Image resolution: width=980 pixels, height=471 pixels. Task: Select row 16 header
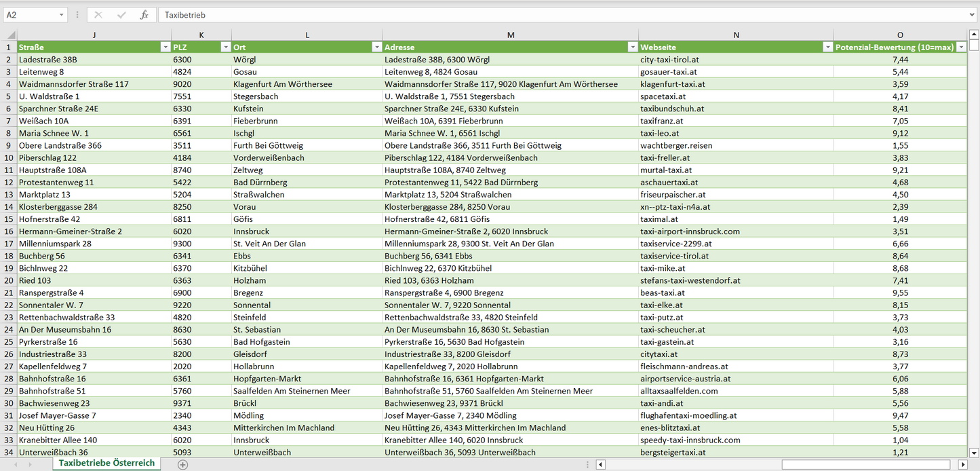point(9,231)
